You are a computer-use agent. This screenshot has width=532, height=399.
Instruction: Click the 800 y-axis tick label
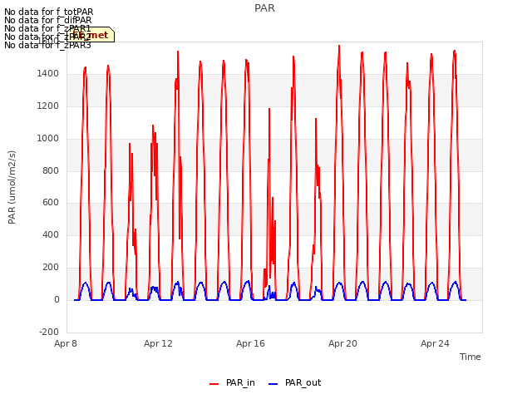[x=51, y=170]
